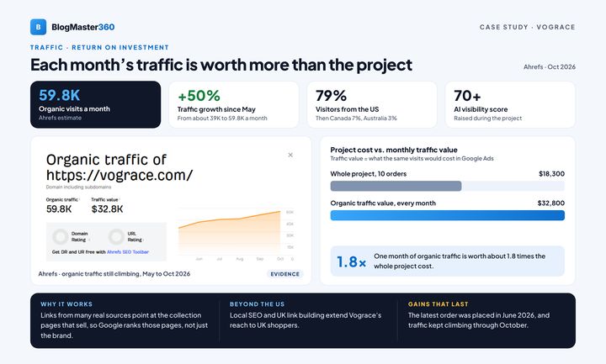This screenshot has width=606, height=364.
Task: Click 'Domain including subdomains' text
Action: click(x=78, y=187)
